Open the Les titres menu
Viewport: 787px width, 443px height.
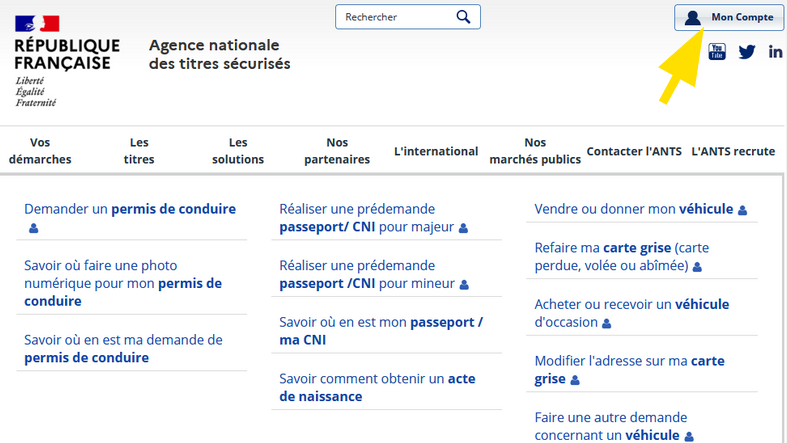[139, 151]
